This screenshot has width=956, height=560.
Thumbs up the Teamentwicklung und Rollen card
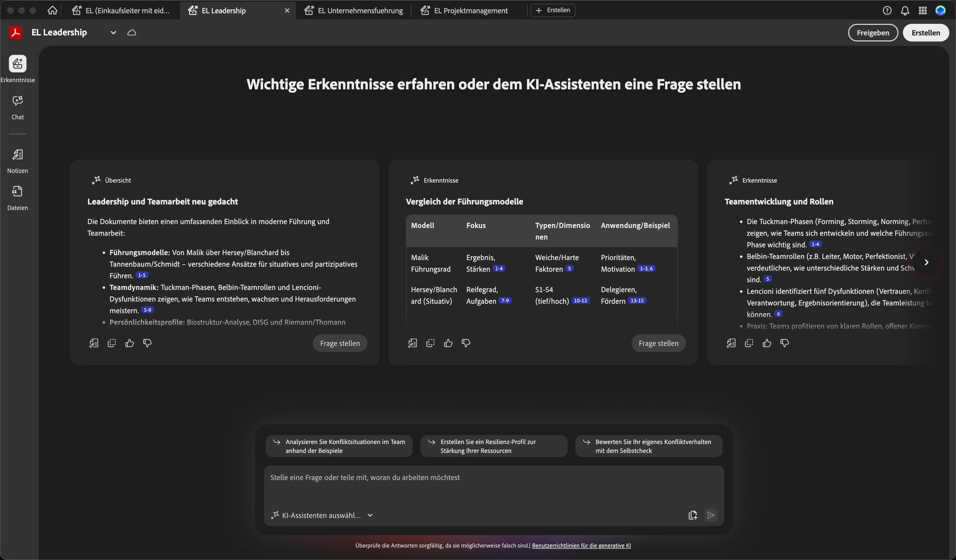767,343
